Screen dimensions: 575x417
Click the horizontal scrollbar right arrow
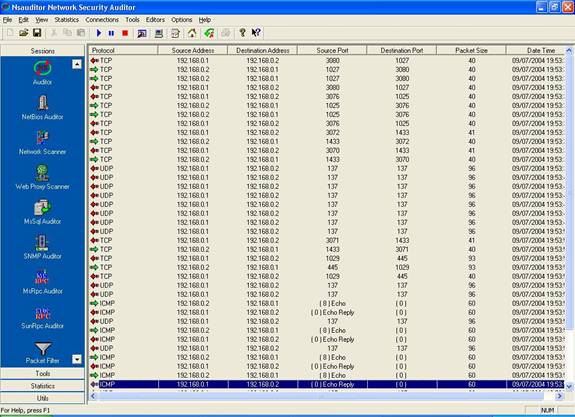pos(560,396)
